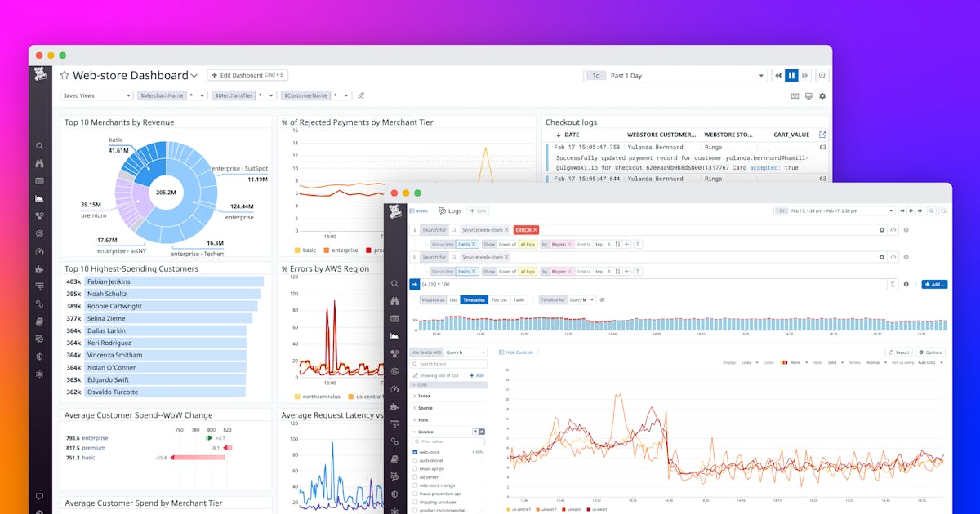The width and height of the screenshot is (980, 514).
Task: Click the sigma aggregation icon in query a
Action: pos(638,245)
